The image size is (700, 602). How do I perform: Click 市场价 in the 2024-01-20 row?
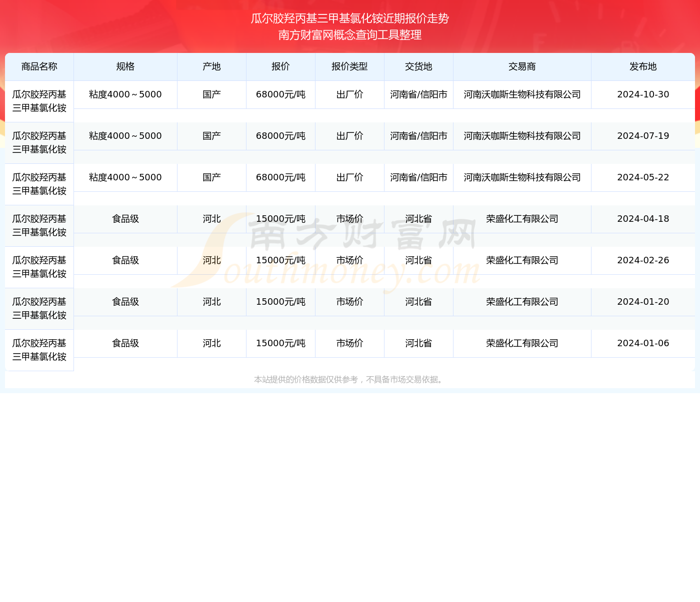[x=350, y=302]
